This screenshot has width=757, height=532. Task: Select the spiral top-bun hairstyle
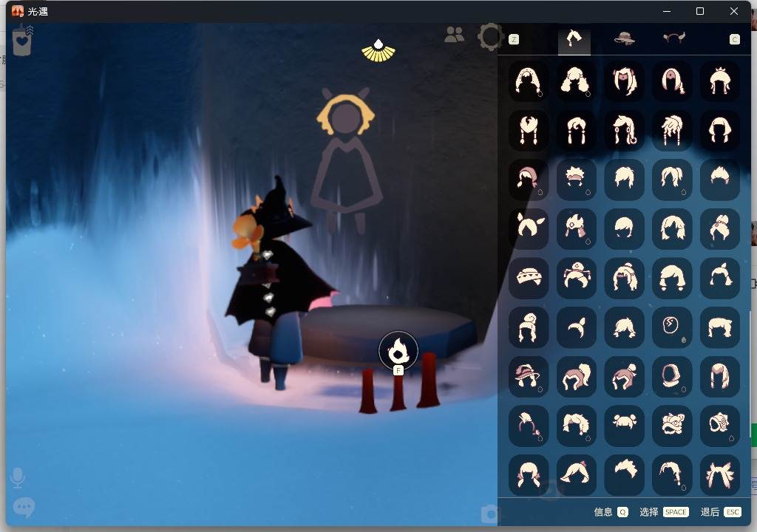click(529, 327)
